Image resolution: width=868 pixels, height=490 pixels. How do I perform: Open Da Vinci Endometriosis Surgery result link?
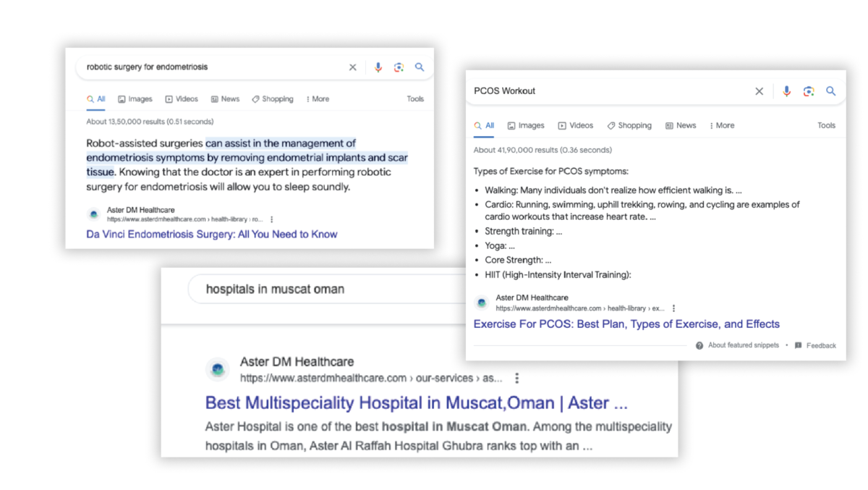pyautogui.click(x=212, y=234)
